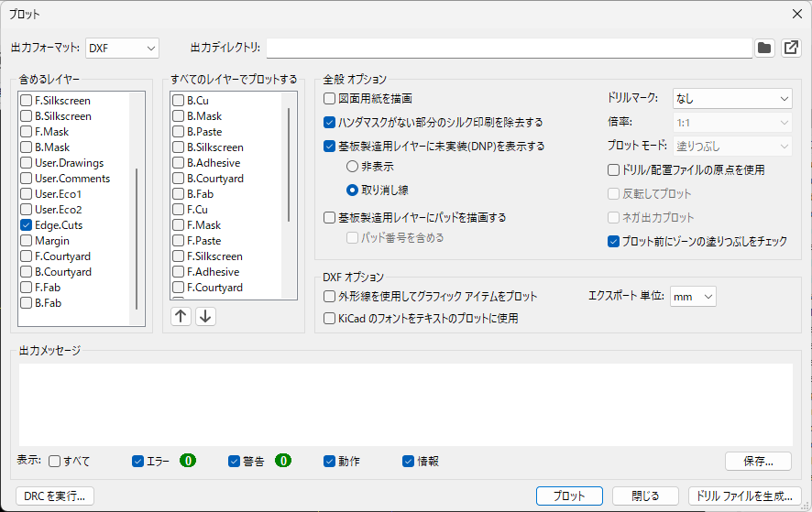The height and width of the screenshot is (512, 812).
Task: Select B.Cu in the all-layers plot list
Action: (178, 101)
